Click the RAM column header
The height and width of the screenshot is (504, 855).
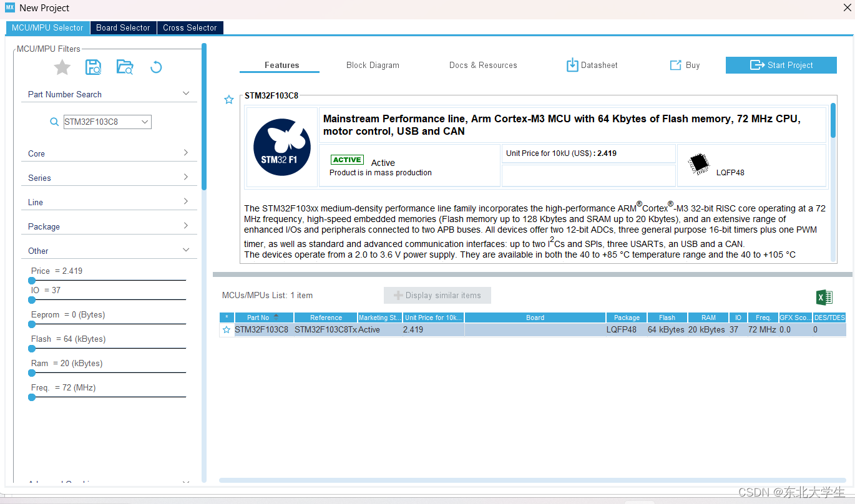click(x=708, y=317)
